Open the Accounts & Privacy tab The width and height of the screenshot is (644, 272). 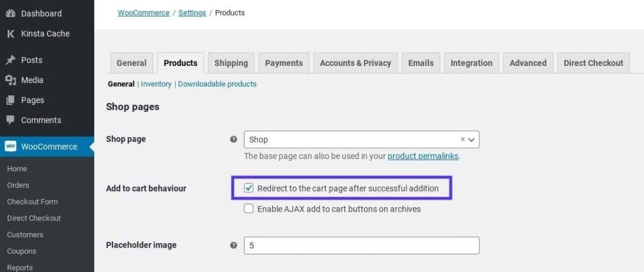[x=355, y=63]
